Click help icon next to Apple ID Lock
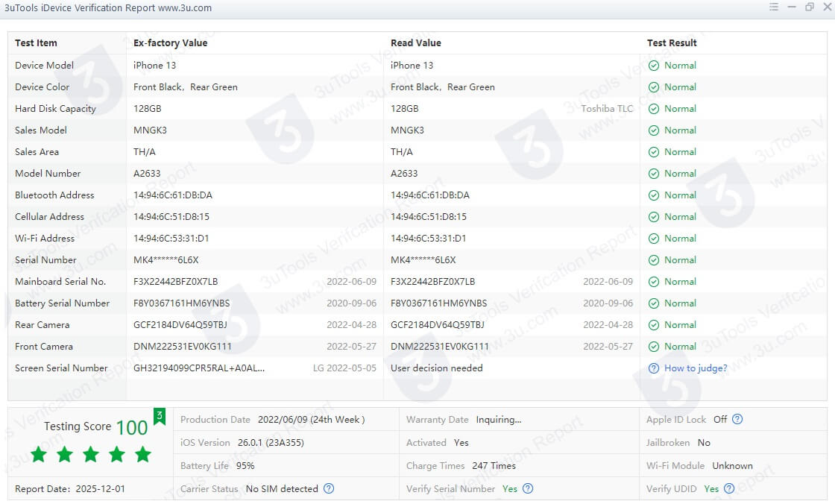 tap(737, 419)
